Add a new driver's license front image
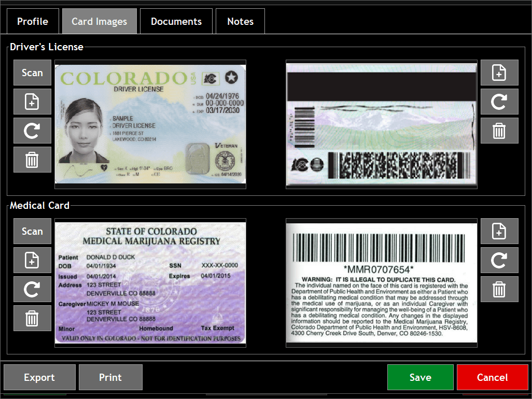Image resolution: width=532 pixels, height=399 pixels. point(32,102)
